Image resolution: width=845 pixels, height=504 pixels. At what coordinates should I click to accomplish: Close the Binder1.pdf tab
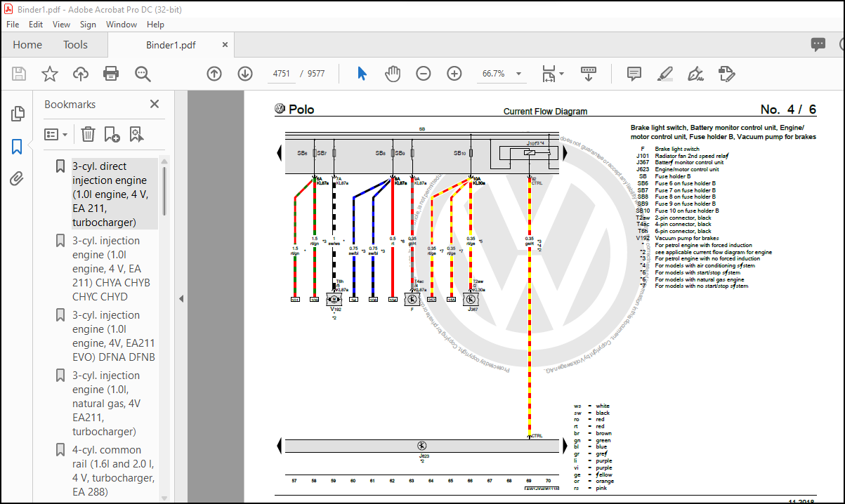[225, 44]
